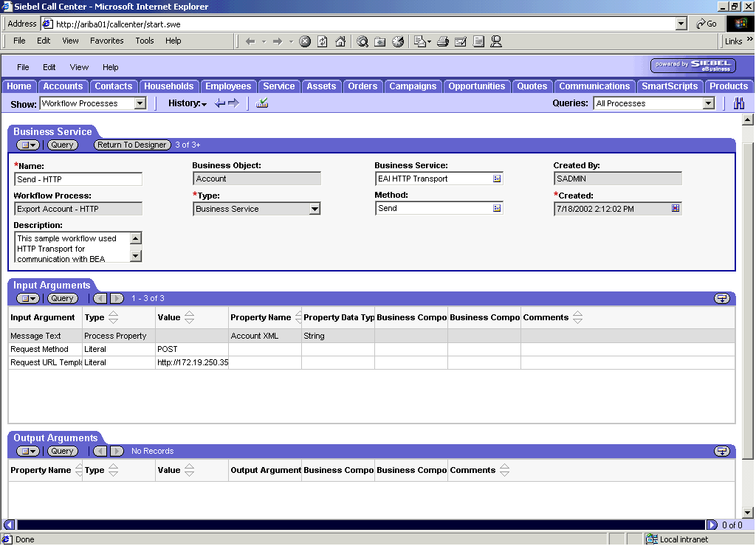Open the Business Service pick applet icon

tap(497, 179)
